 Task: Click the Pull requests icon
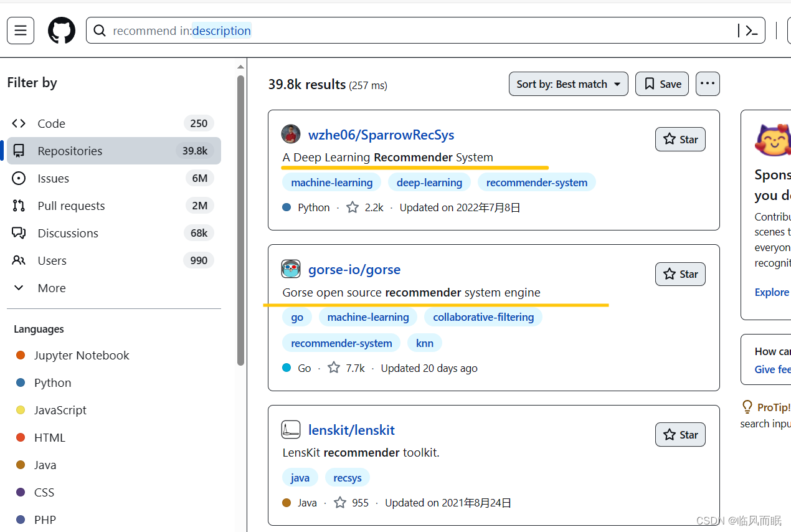(x=19, y=206)
